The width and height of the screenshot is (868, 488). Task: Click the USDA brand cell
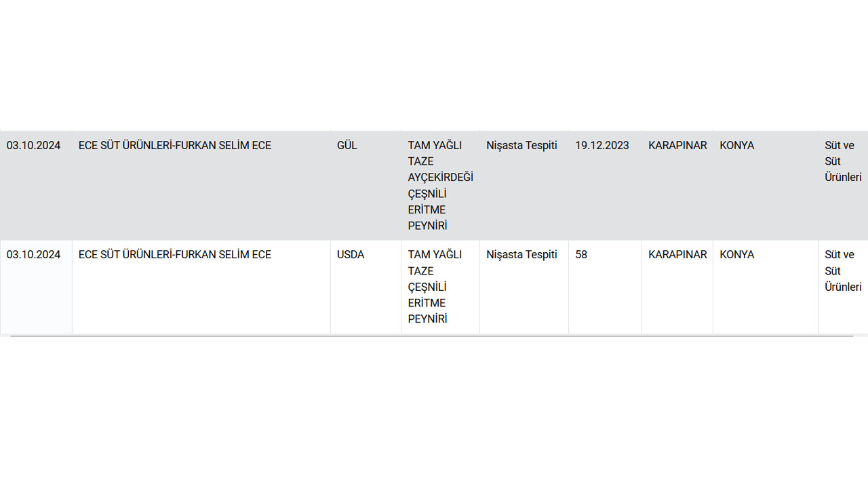[351, 255]
